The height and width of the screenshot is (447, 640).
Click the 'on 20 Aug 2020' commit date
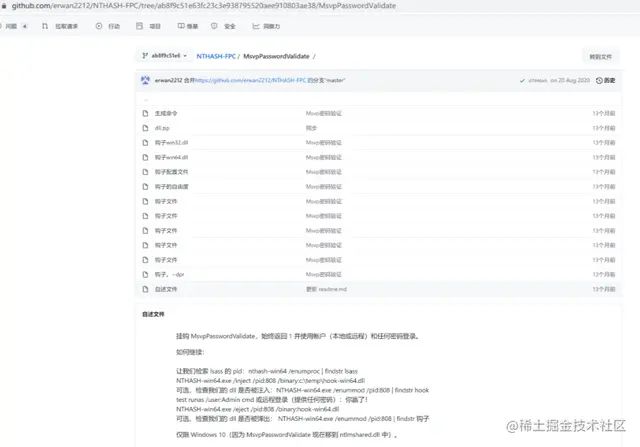[570, 80]
